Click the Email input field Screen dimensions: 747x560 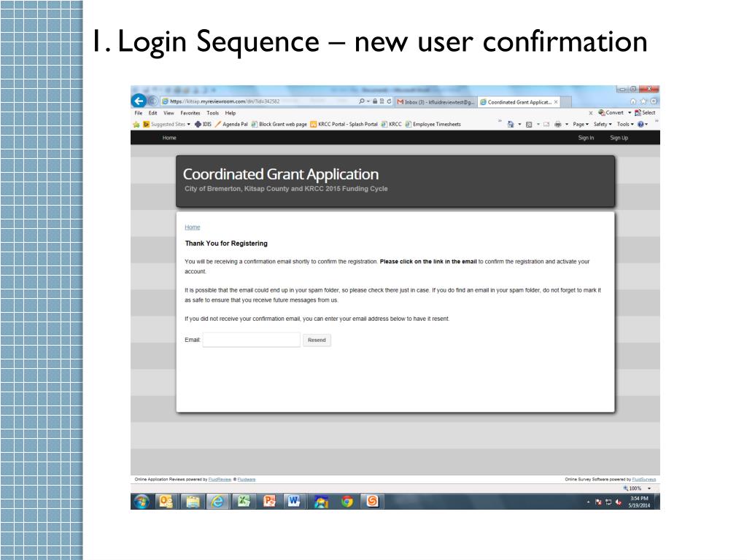(251, 340)
